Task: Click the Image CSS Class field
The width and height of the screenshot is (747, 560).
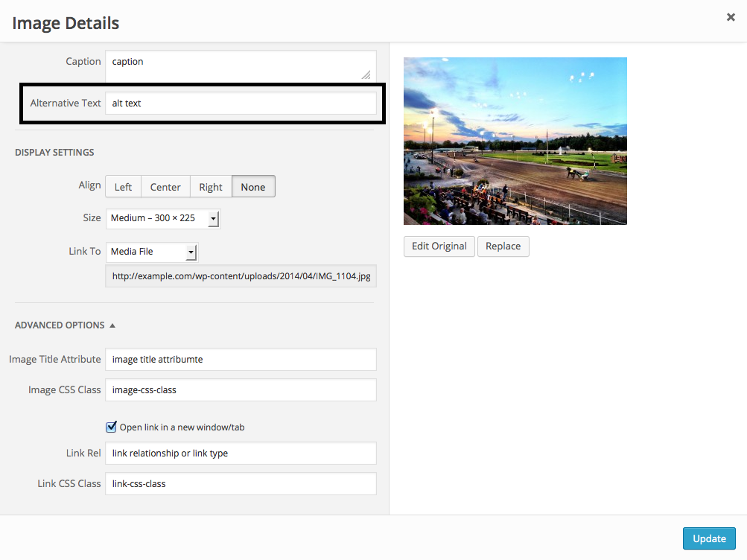Action: (241, 390)
